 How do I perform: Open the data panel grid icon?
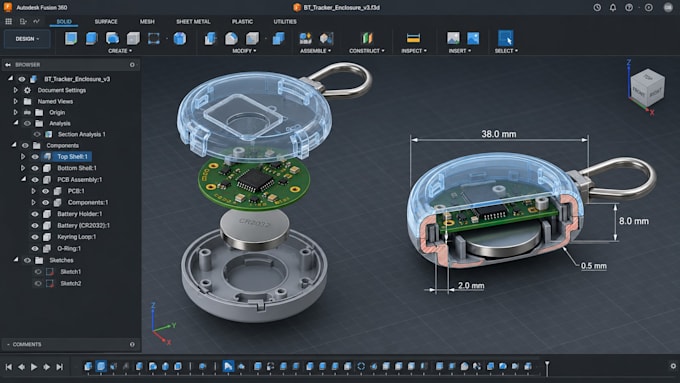8,21
